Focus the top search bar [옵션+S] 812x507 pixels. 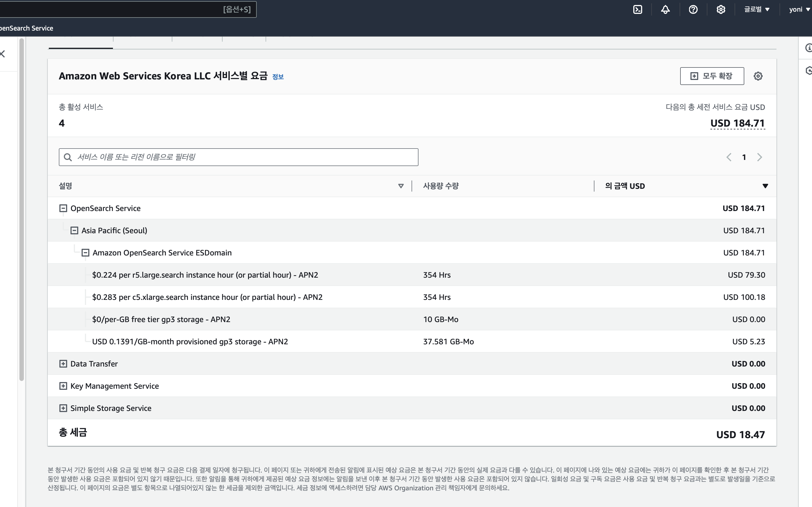(128, 9)
